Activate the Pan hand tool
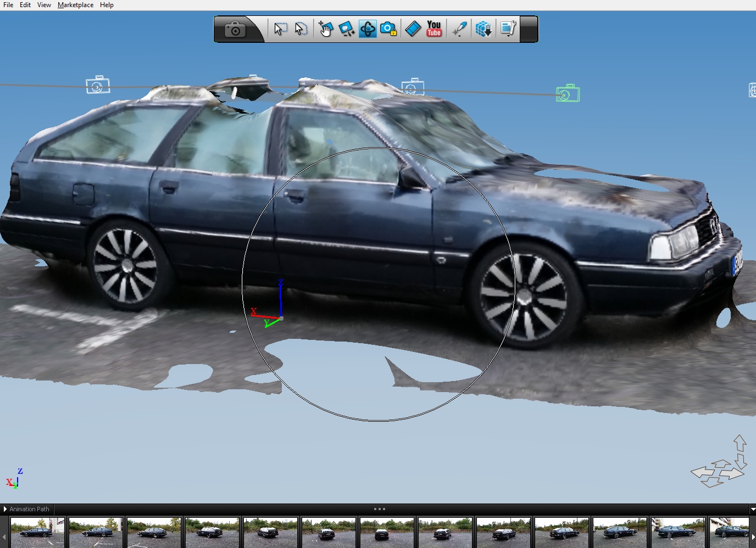 (x=326, y=29)
